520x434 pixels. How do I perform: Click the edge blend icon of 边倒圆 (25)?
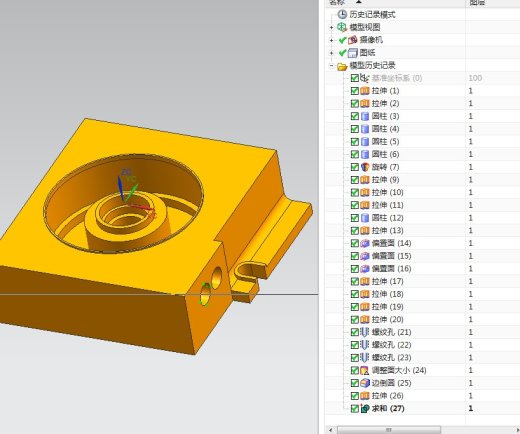365,383
